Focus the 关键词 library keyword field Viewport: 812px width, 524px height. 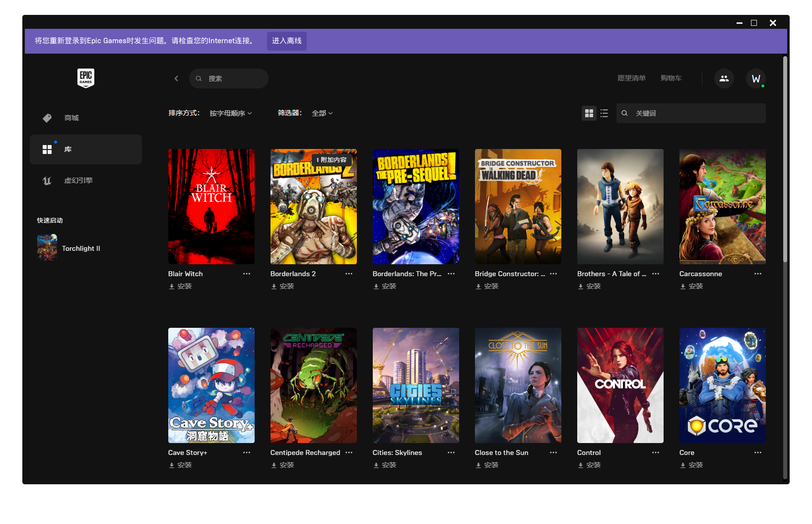[x=691, y=113]
